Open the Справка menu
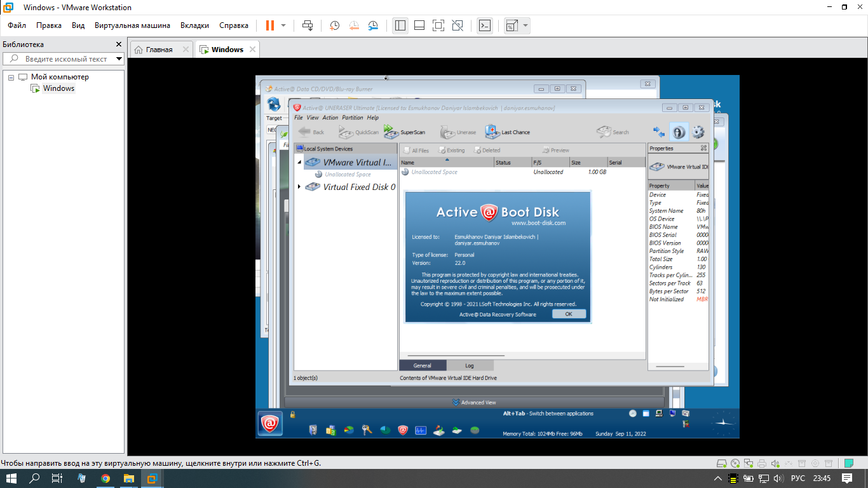This screenshot has height=488, width=868. (x=234, y=25)
